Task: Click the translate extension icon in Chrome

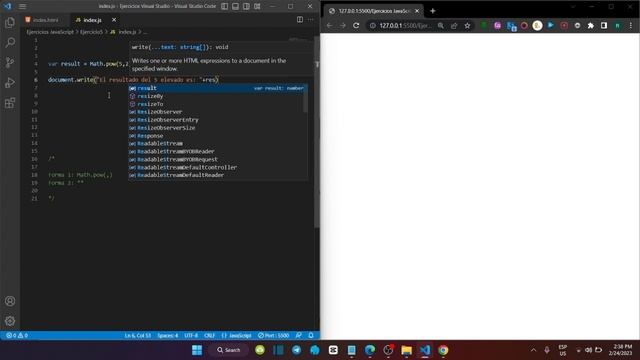Action: 511,26
